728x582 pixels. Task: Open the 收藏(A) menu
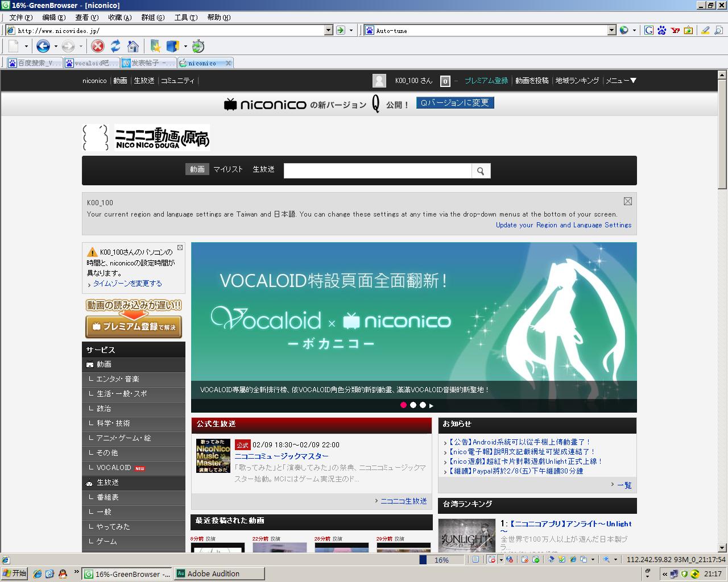(119, 18)
